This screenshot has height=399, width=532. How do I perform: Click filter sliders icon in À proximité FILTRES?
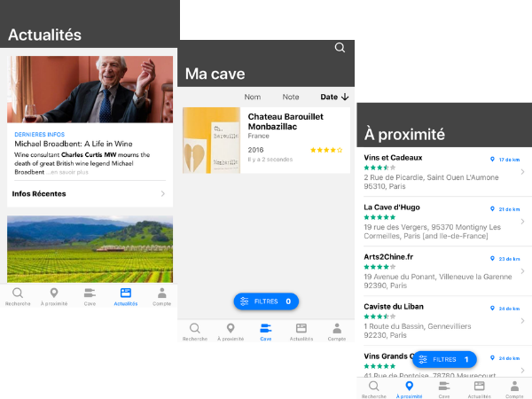tap(423, 359)
